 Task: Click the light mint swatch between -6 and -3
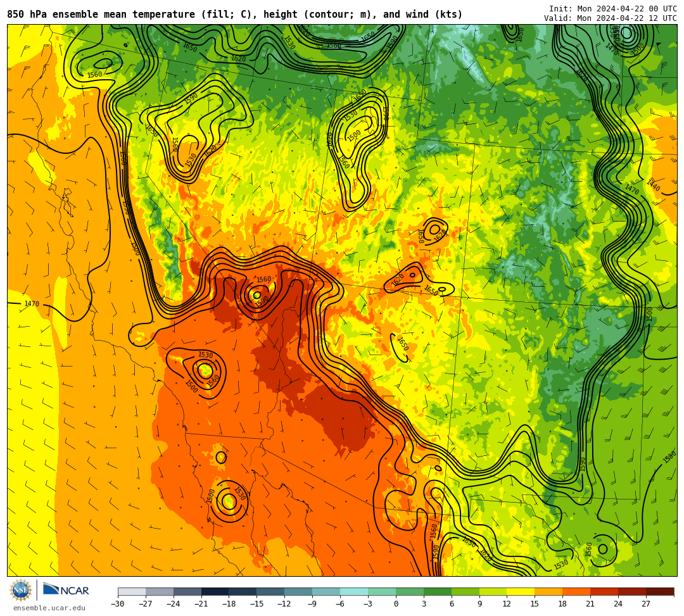tap(354, 591)
